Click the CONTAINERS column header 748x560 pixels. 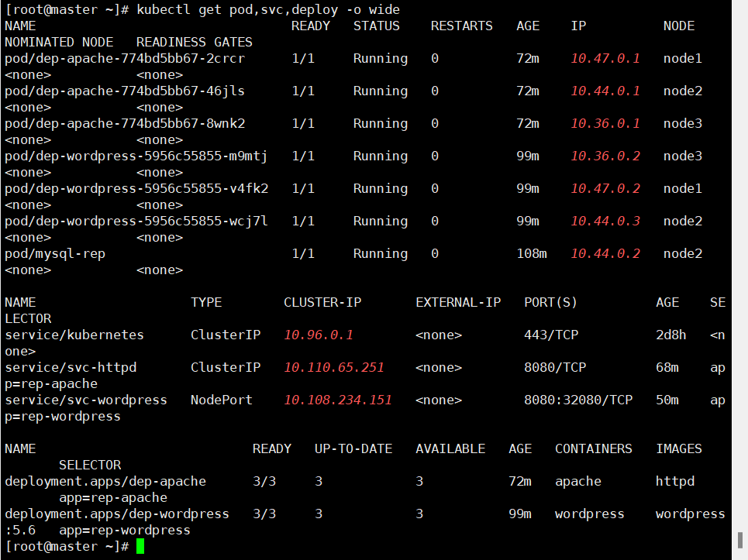click(x=594, y=448)
